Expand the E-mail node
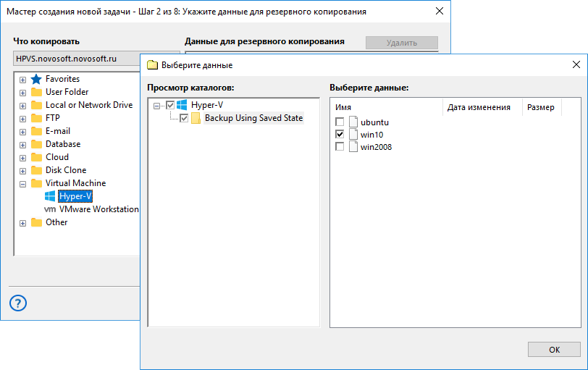Screen dimensions: 588x370 [23, 132]
